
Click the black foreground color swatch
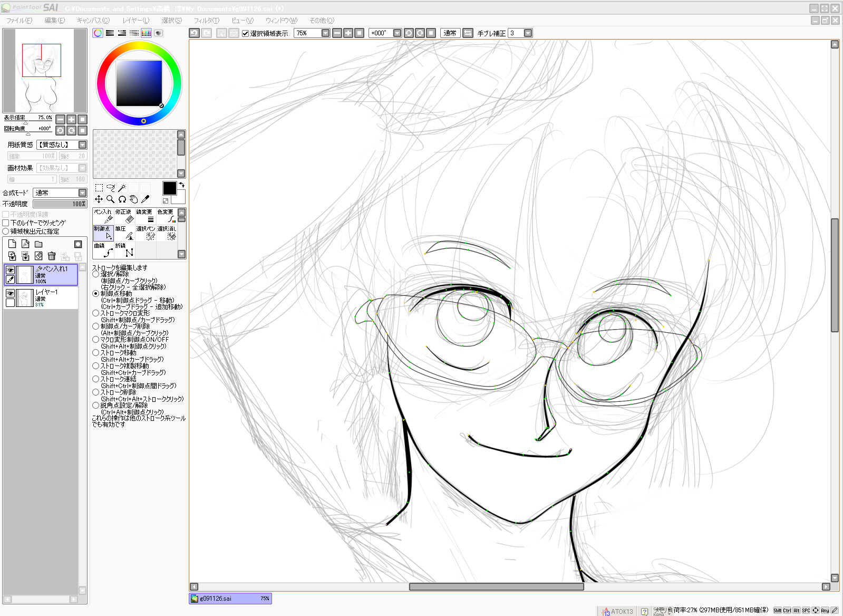169,188
